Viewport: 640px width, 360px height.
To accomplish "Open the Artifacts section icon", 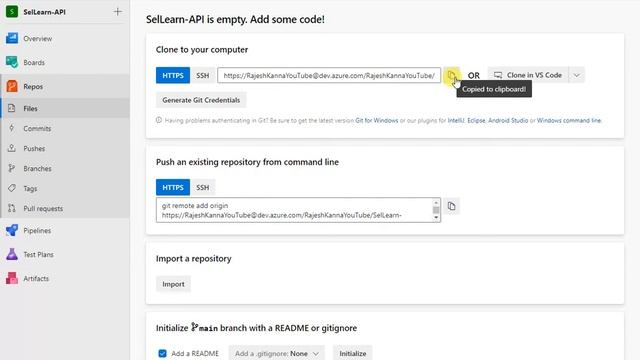I will pyautogui.click(x=12, y=278).
